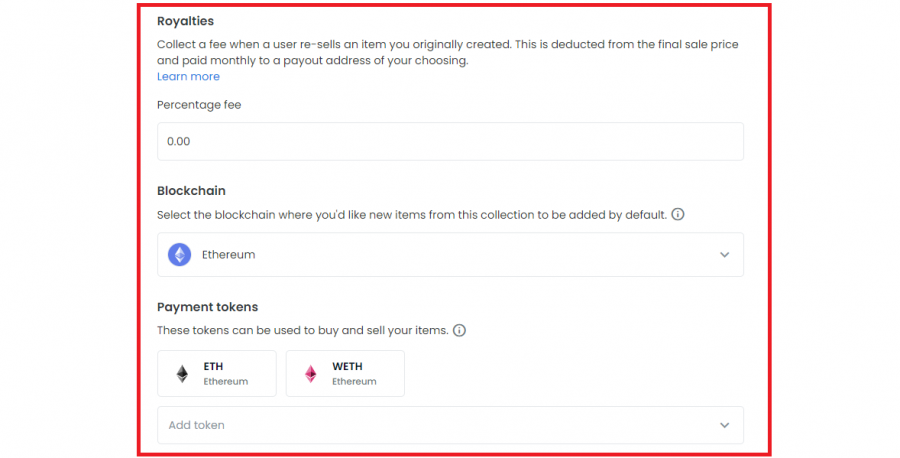Open the Add token dropdown
Viewport: 900px width, 458px height.
[x=450, y=425]
